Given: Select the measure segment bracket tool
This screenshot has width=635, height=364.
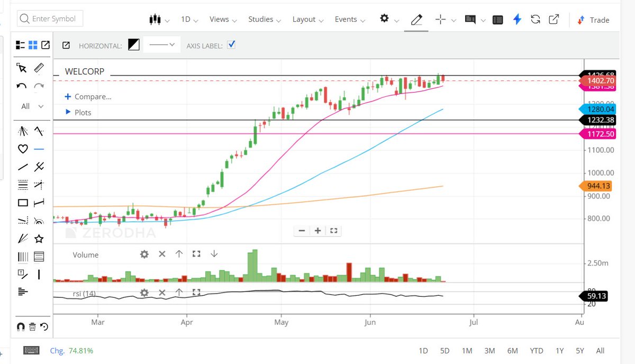Looking at the screenshot, I should pyautogui.click(x=39, y=203).
